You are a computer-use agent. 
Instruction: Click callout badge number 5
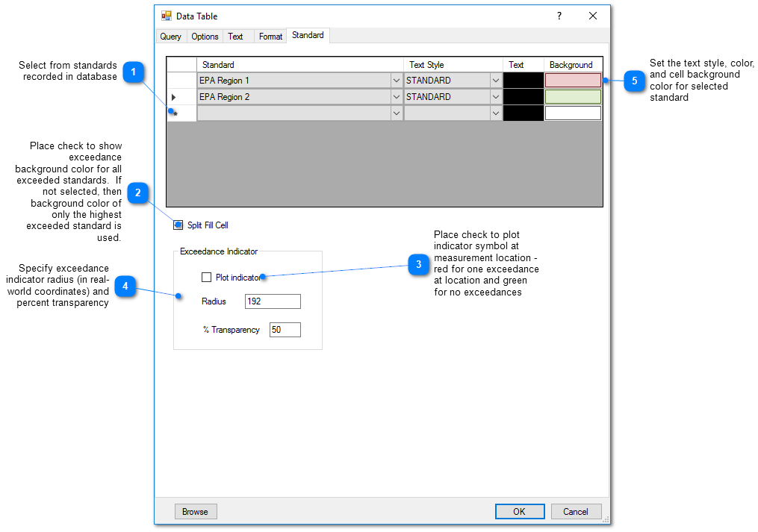pos(634,81)
